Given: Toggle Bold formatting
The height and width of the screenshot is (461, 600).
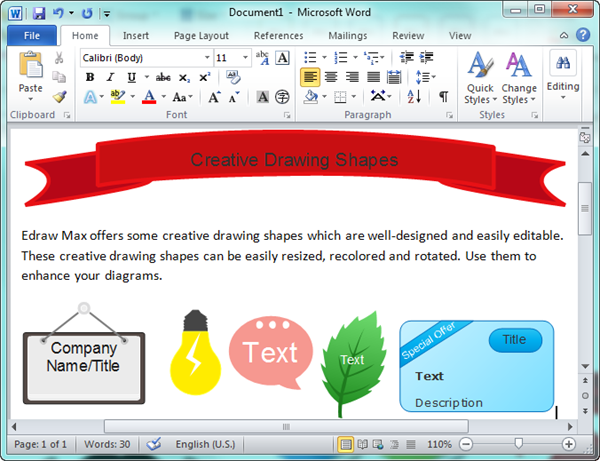Looking at the screenshot, I should [x=89, y=77].
